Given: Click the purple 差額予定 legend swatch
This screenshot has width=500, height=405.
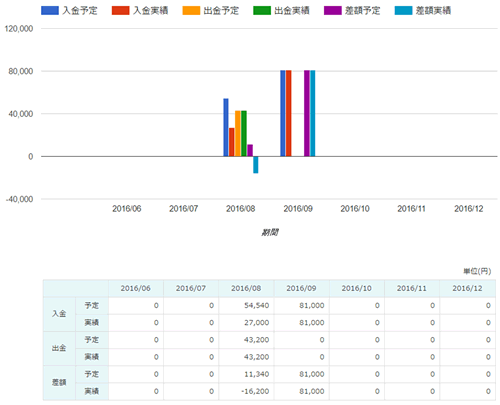Looking at the screenshot, I should coord(333,10).
